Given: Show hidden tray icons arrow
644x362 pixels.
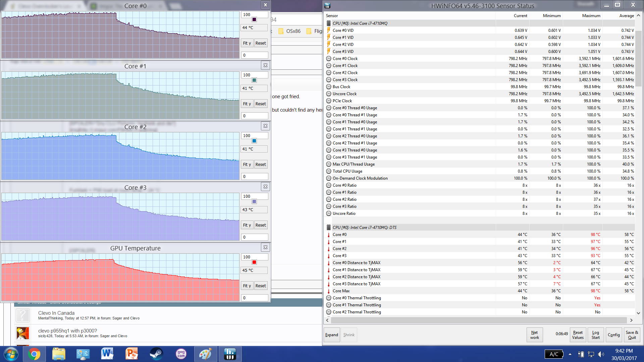Looking at the screenshot, I should [x=570, y=354].
